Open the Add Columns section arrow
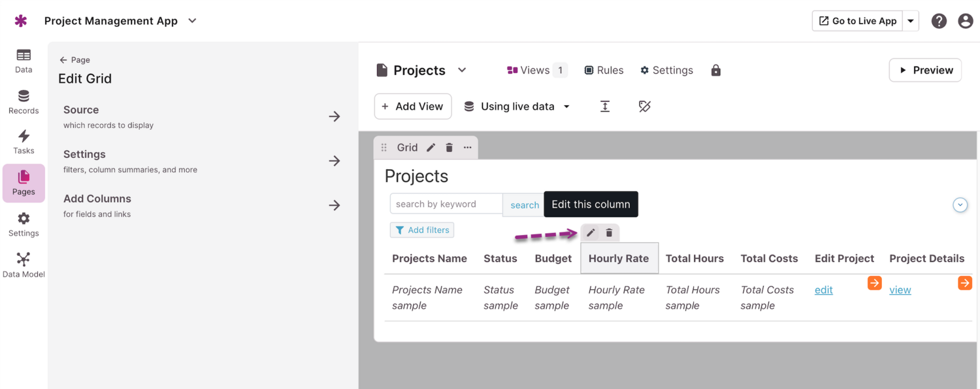980x389 pixels. point(335,206)
